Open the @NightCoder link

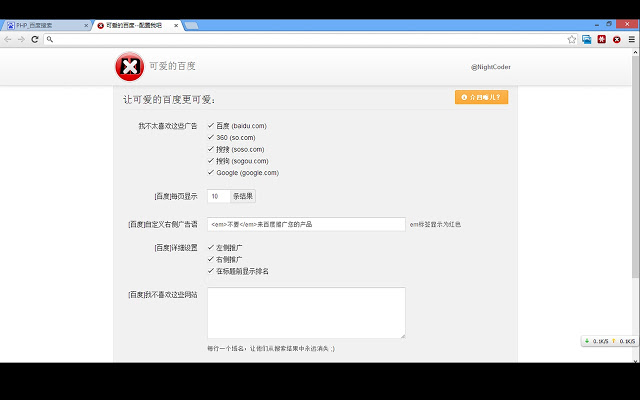point(491,67)
